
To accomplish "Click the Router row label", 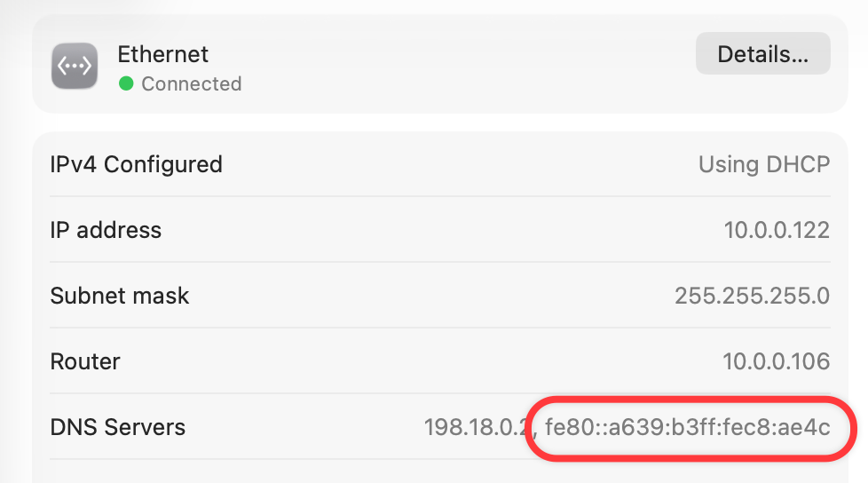I will 85,361.
